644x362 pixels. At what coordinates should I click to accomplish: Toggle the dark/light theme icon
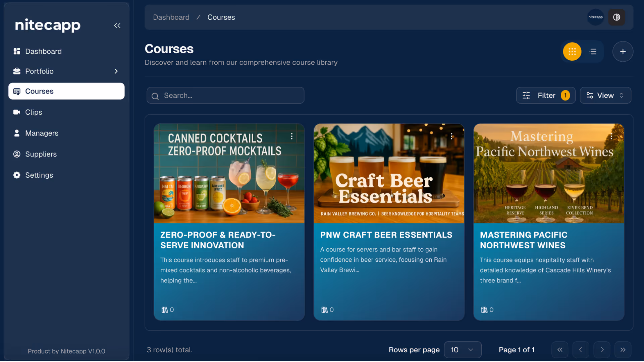(x=616, y=17)
